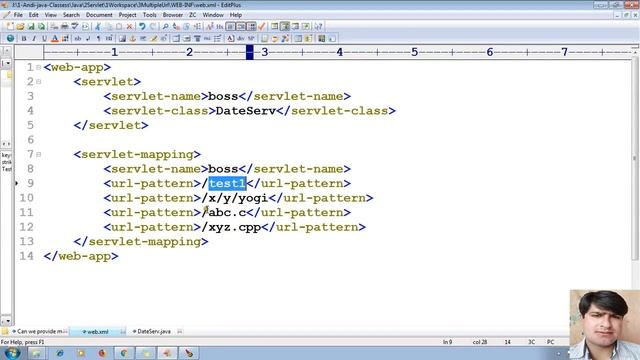Open the Browser menu
The image size is (640, 360).
pyautogui.click(x=173, y=15)
